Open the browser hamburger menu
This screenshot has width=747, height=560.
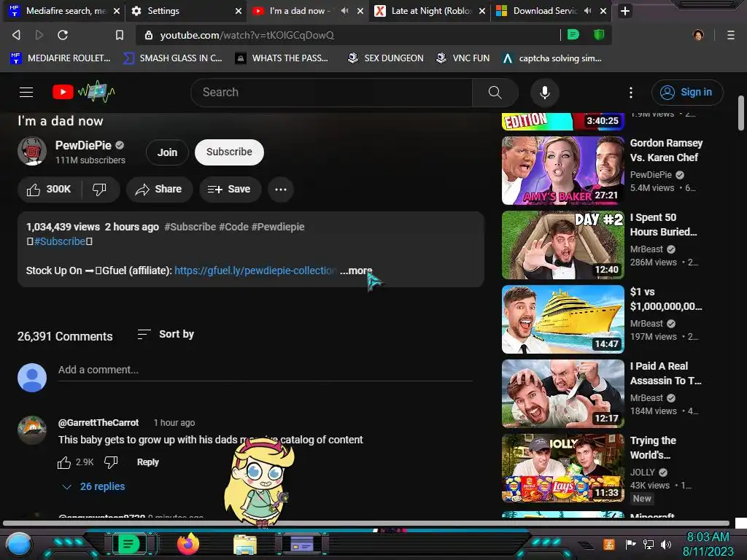click(731, 35)
